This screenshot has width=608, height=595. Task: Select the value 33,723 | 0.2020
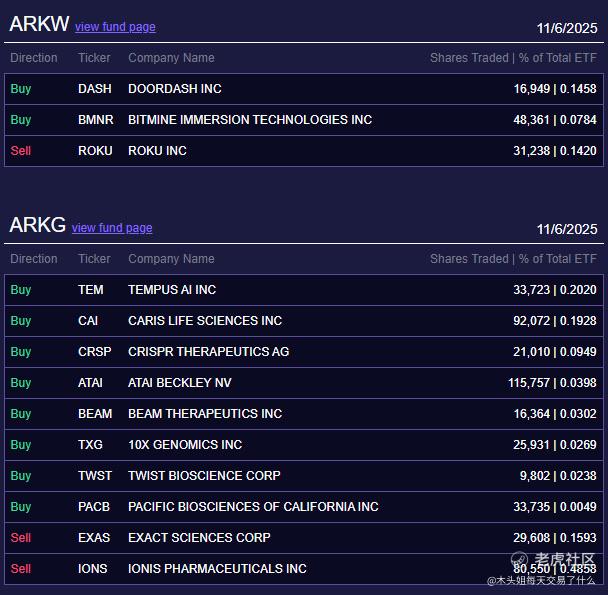555,290
